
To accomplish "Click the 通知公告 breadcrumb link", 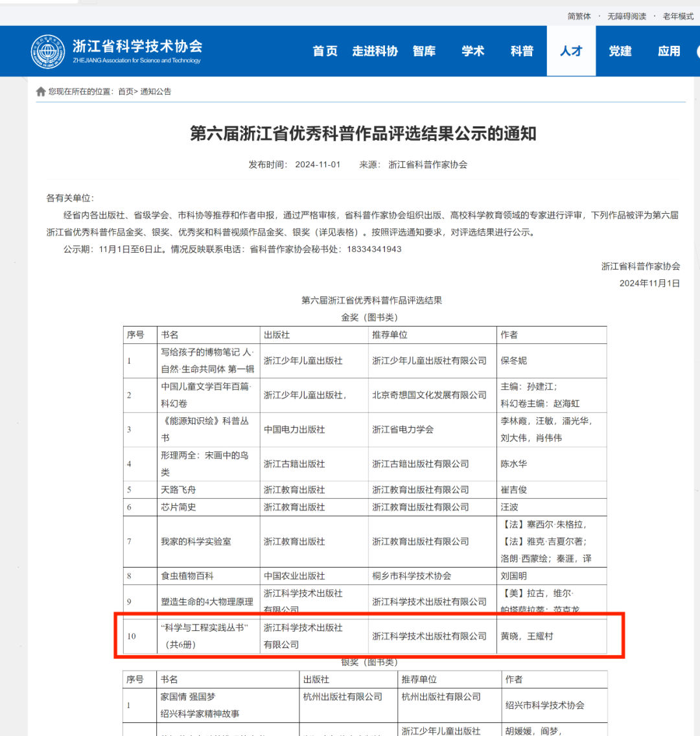I will click(x=156, y=91).
